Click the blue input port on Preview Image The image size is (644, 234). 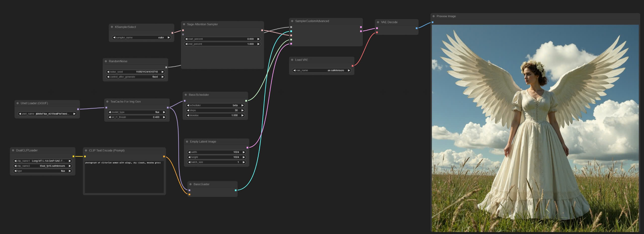pyautogui.click(x=432, y=22)
